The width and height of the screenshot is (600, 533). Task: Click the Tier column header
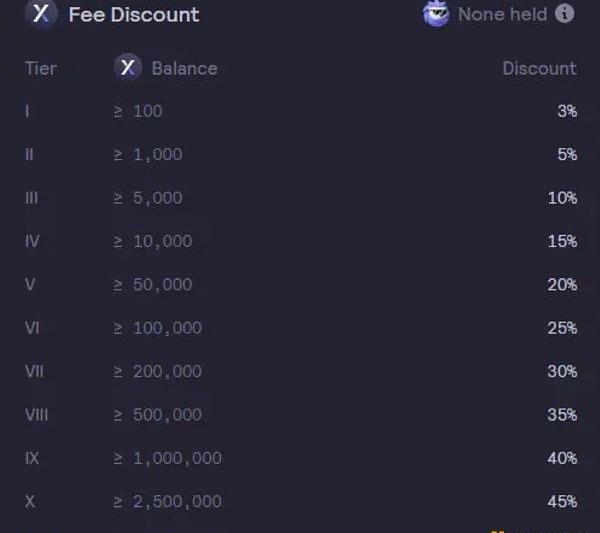click(x=41, y=69)
